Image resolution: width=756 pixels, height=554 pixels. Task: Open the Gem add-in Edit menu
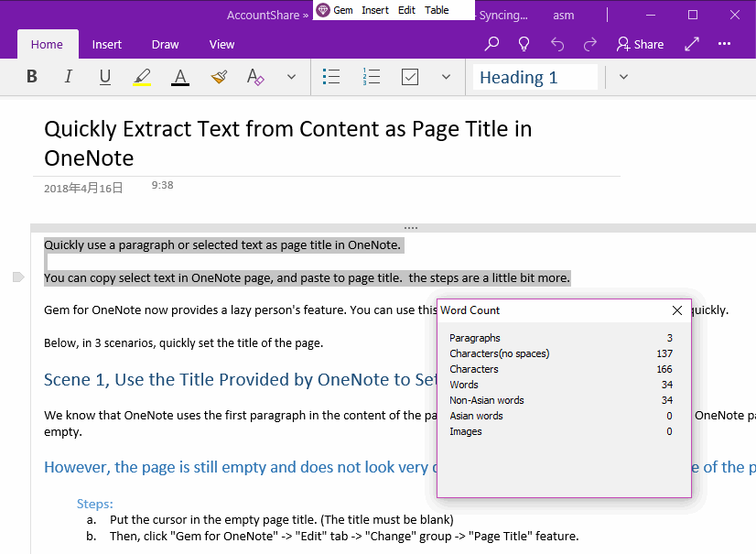coord(406,10)
